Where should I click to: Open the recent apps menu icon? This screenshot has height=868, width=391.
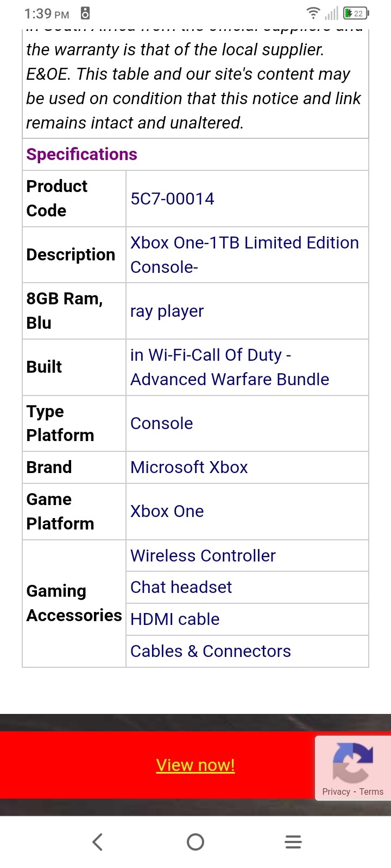[293, 842]
